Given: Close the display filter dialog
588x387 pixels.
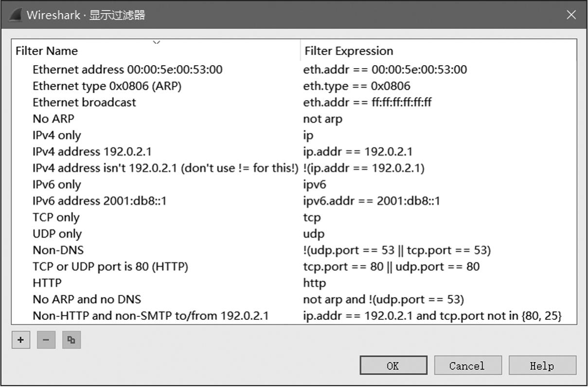Looking at the screenshot, I should click(571, 15).
